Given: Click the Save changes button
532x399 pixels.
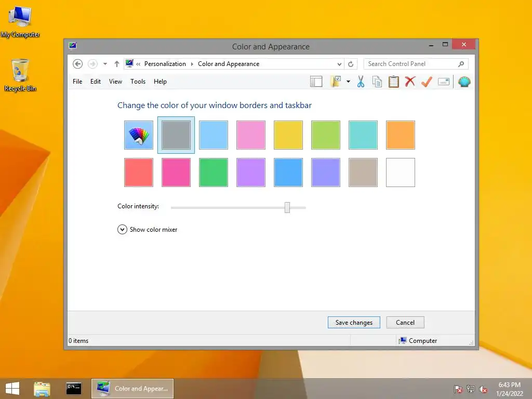Looking at the screenshot, I should 354,322.
